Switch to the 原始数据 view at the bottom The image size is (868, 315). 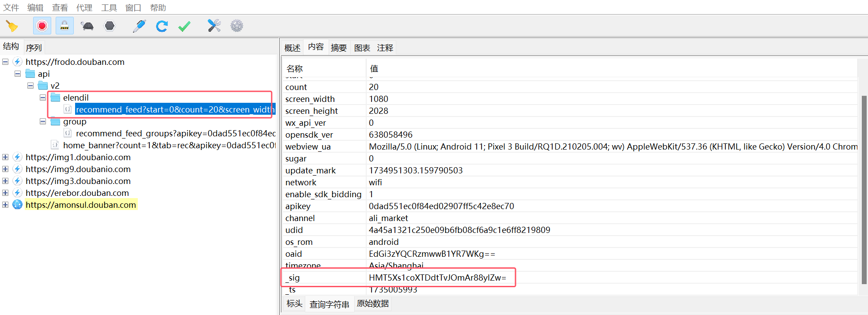(x=372, y=304)
